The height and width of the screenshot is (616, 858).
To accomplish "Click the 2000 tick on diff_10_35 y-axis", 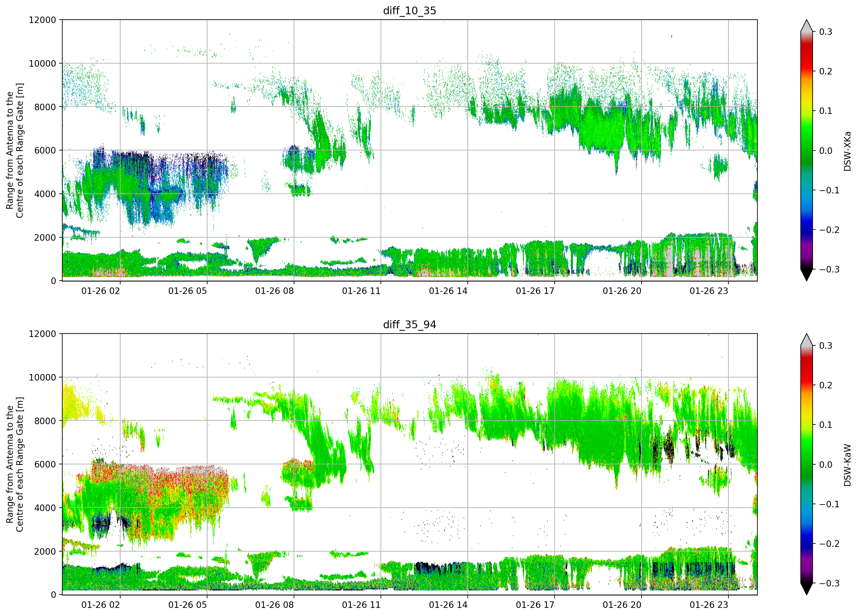I will (x=45, y=237).
